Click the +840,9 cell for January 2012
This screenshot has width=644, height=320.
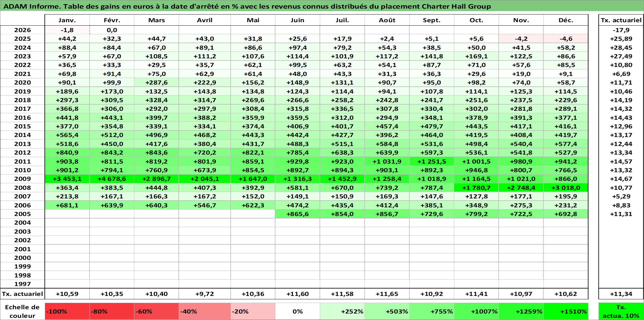coord(67,152)
